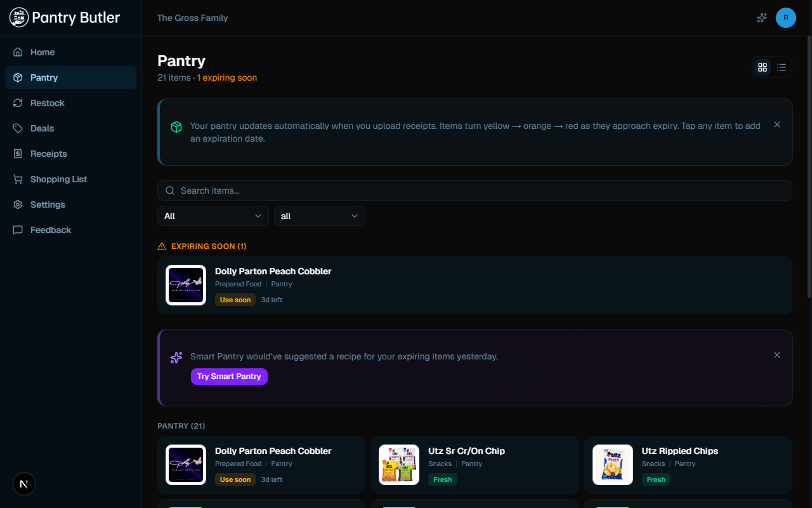Switch to list view layout

pos(782,67)
